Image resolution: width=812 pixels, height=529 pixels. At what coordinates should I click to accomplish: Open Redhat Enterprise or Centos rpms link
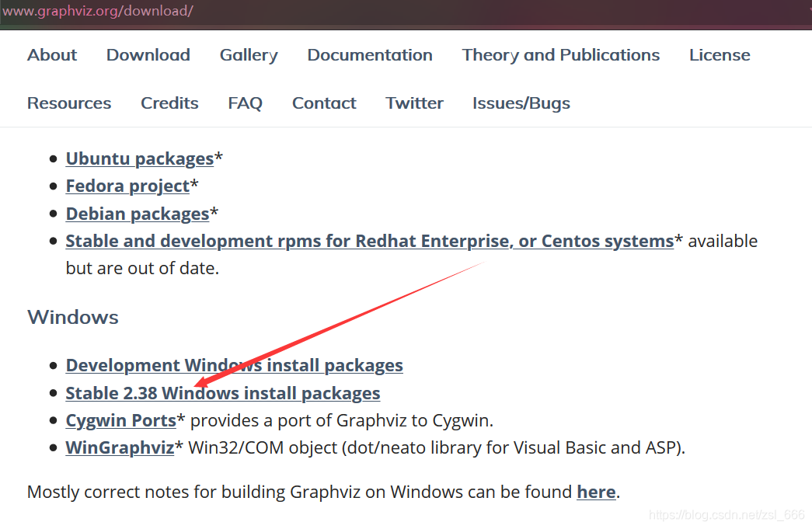click(x=370, y=242)
